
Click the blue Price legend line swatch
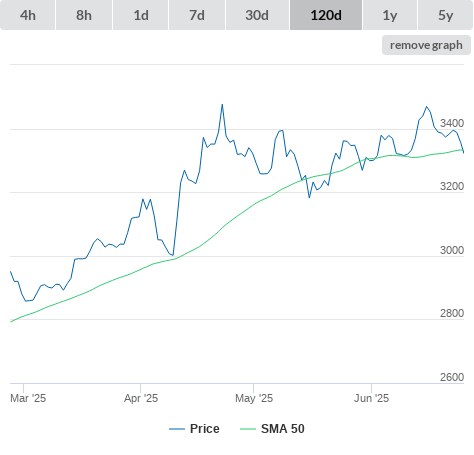click(177, 429)
